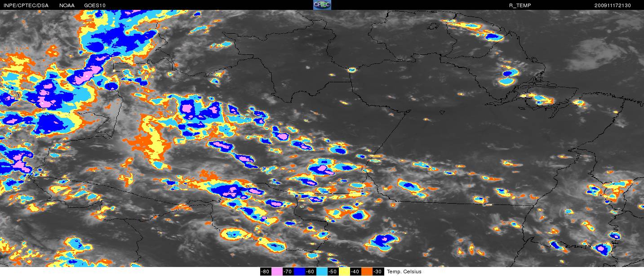Click the -40 legend value
This screenshot has height=276, width=644.
click(355, 272)
